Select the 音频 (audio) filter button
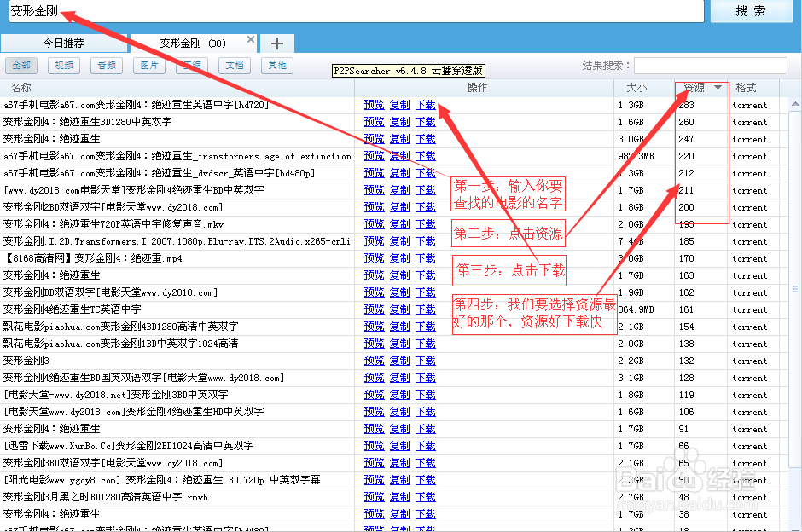Image resolution: width=802 pixels, height=532 pixels. point(106,65)
